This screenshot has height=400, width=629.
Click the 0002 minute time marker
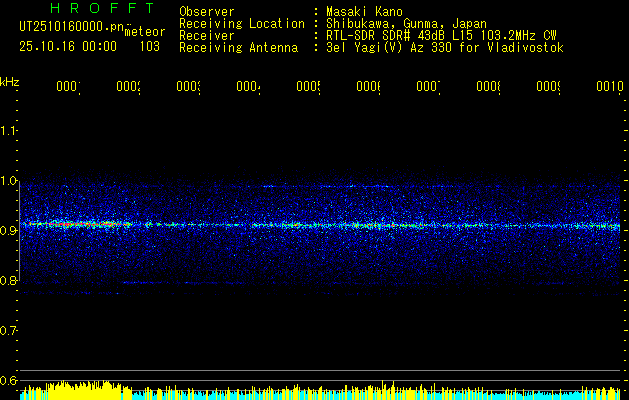coord(128,87)
